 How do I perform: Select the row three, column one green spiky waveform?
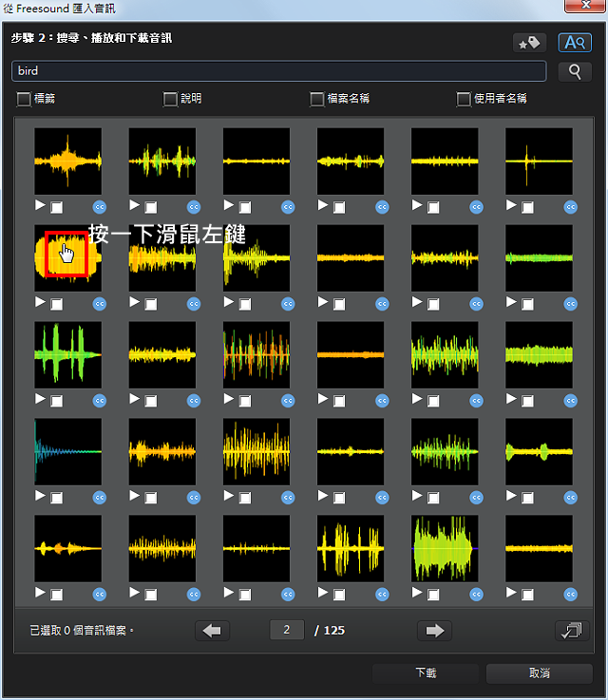[67, 355]
